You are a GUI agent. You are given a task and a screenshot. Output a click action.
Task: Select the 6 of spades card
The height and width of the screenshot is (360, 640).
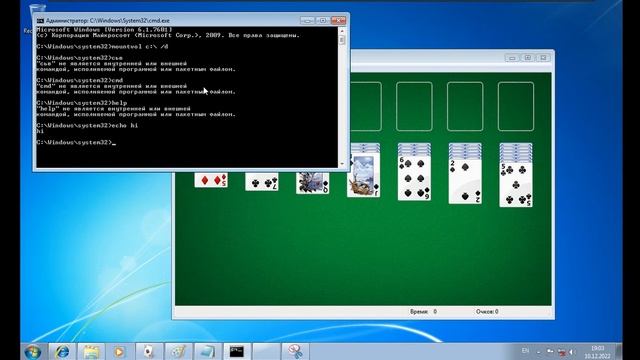click(x=414, y=178)
